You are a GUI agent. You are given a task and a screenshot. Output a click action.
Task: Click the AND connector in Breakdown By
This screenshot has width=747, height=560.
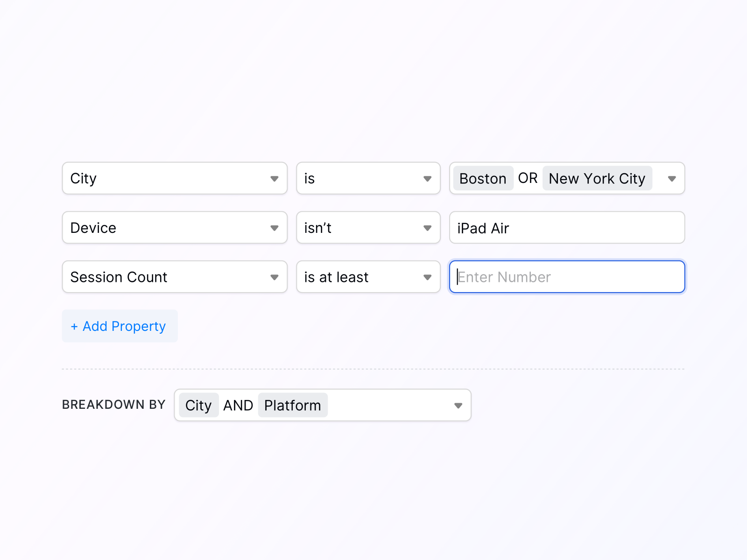coord(238,406)
